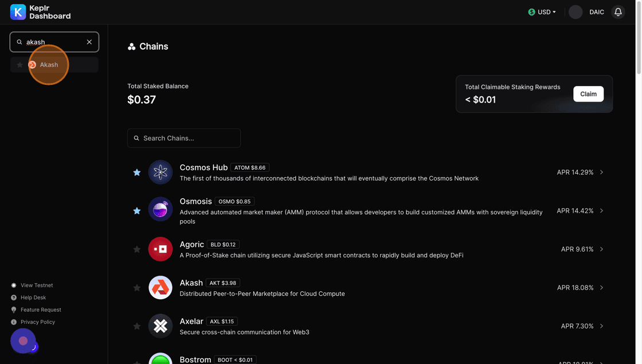Click the Axelar chain logo
This screenshot has width=642, height=364.
160,326
